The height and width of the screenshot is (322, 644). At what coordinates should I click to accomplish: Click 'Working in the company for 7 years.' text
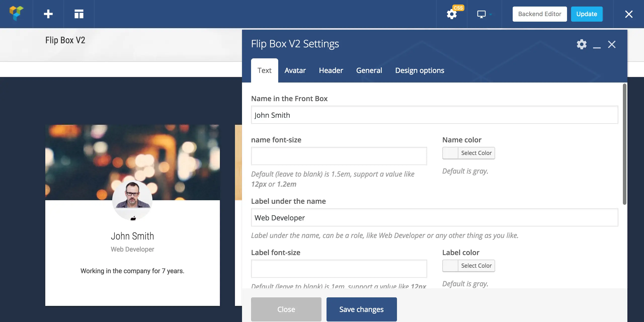click(132, 271)
